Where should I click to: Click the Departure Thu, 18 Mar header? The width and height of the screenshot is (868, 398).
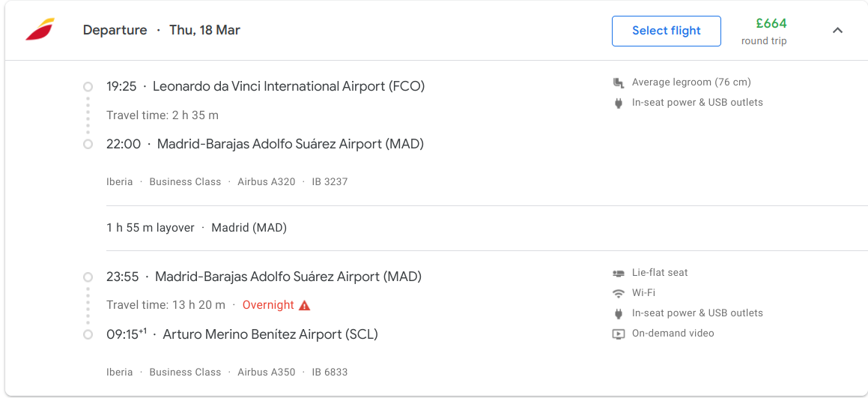[161, 30]
